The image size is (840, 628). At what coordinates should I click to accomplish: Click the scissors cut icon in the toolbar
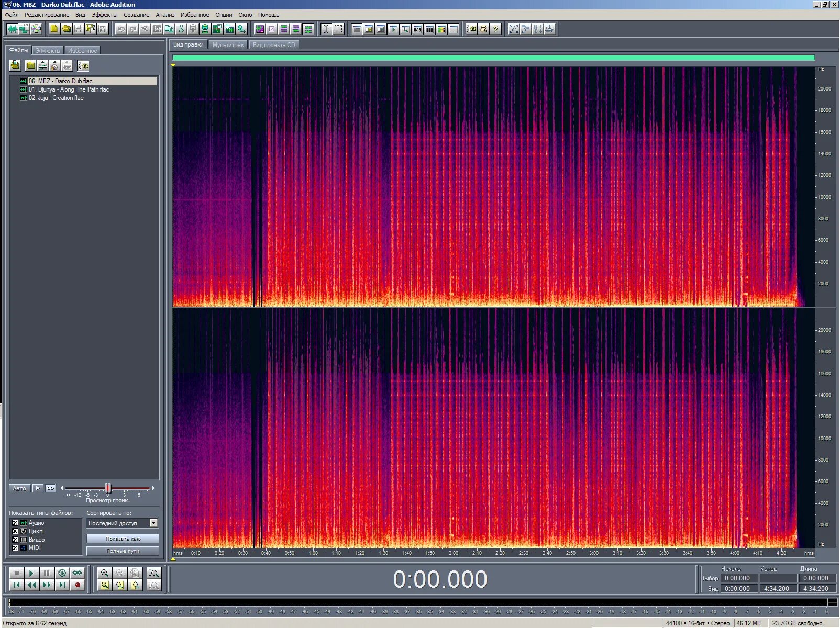click(x=181, y=29)
